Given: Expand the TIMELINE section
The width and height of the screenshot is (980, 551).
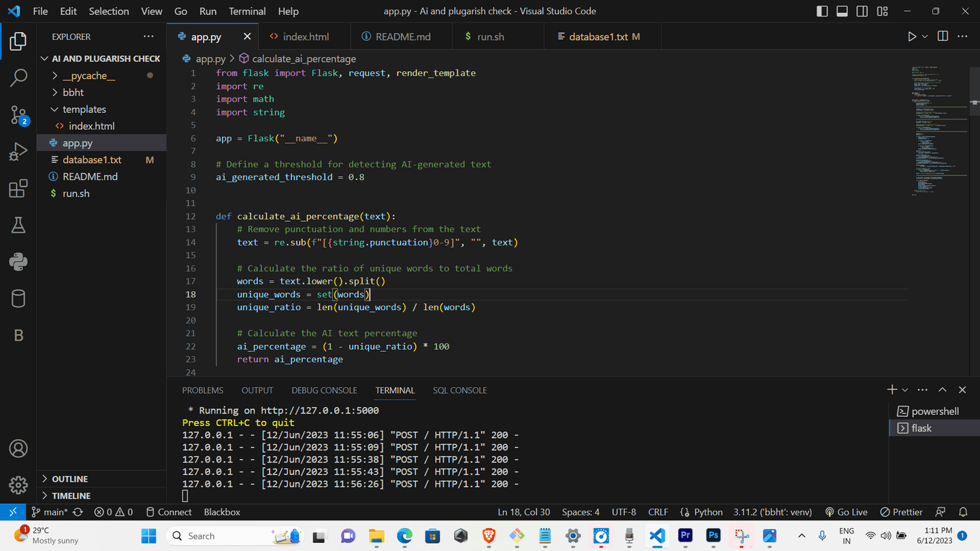Looking at the screenshot, I should pos(101,496).
